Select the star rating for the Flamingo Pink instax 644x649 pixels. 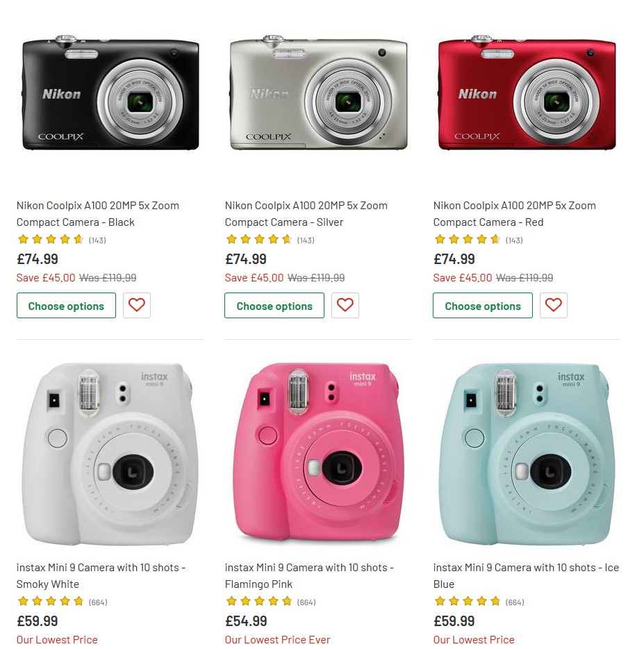tap(259, 600)
